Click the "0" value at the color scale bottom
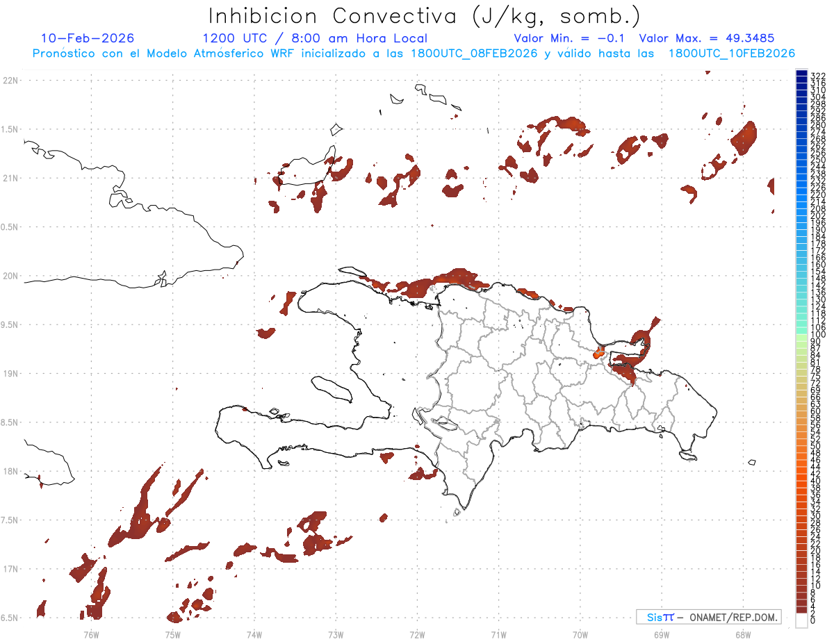This screenshot has width=834, height=644. 813,621
